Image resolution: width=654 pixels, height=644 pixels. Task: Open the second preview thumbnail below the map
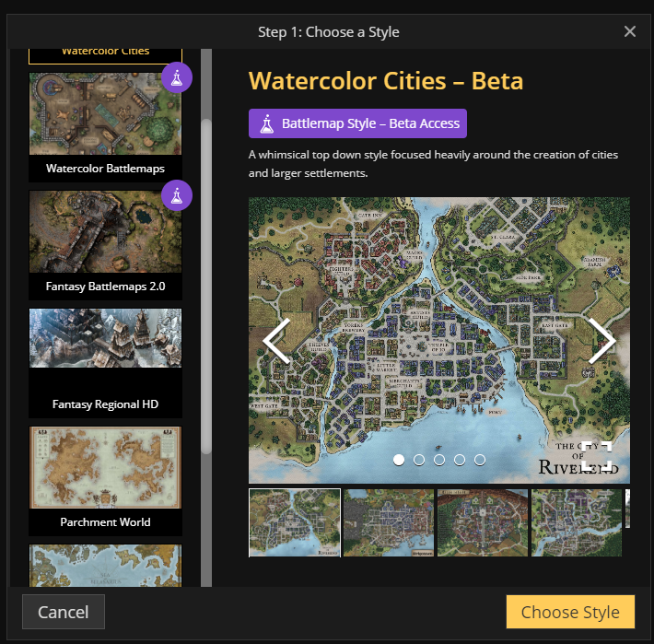(x=388, y=522)
